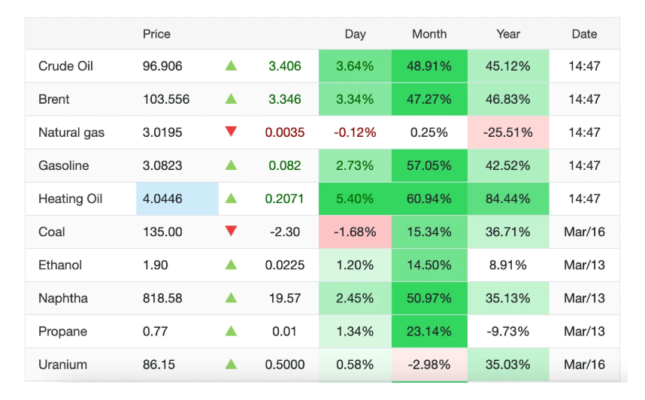The image size is (645, 400).
Task: Click the Price column header
Action: 157,34
